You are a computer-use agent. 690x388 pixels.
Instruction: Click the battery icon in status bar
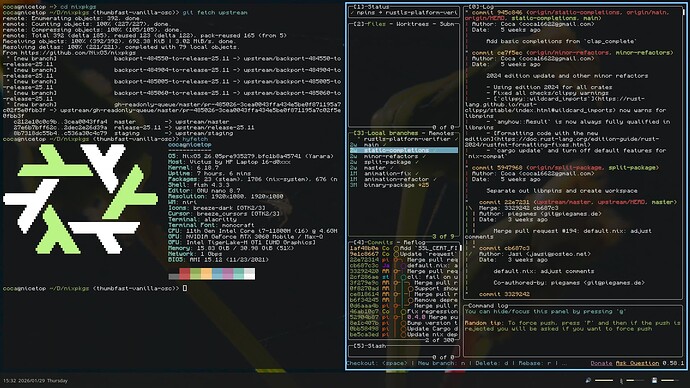654,381
